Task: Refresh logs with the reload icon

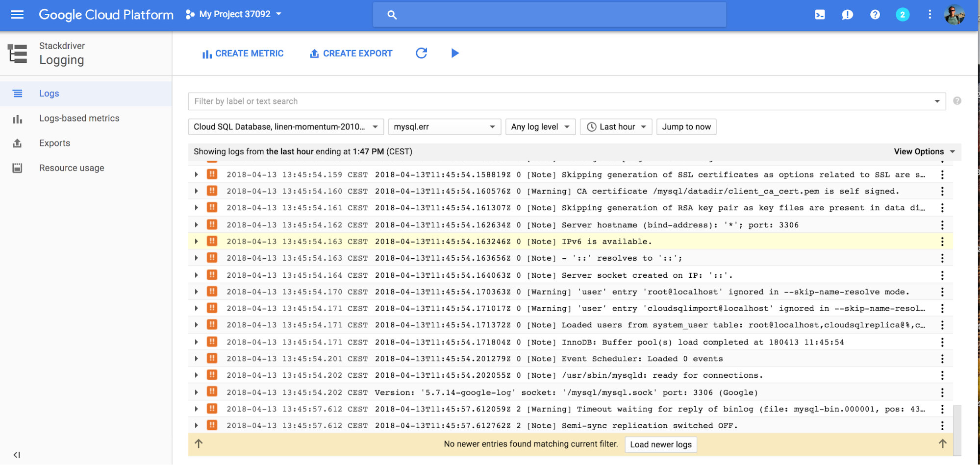Action: click(422, 53)
